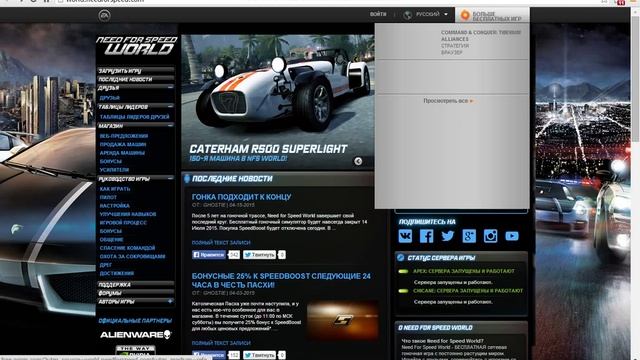Open Игровой процесс guide link

tap(123, 223)
